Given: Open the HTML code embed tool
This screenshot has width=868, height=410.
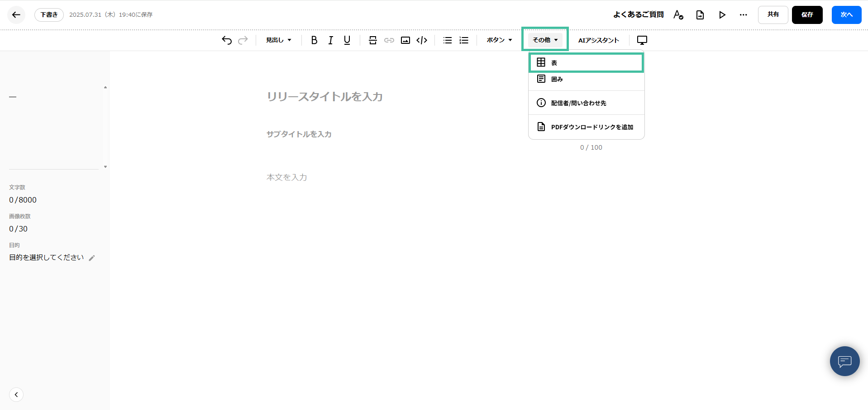Looking at the screenshot, I should click(x=421, y=40).
